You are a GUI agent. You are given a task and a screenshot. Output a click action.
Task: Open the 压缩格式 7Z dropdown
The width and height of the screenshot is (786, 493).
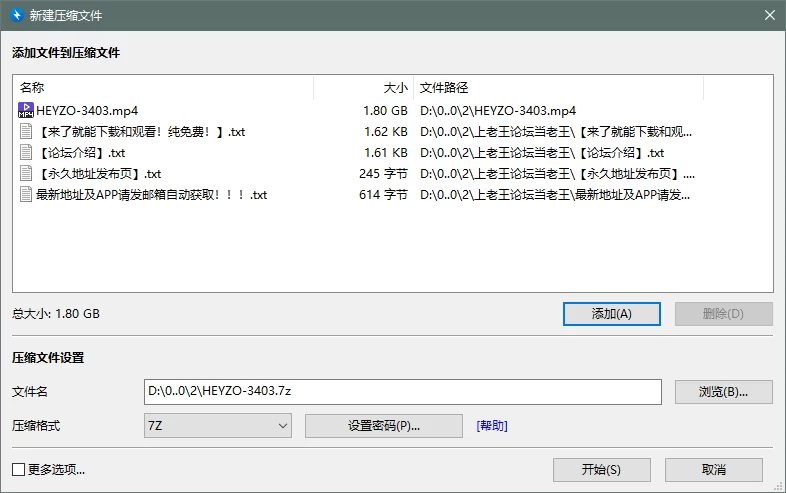pyautogui.click(x=218, y=426)
